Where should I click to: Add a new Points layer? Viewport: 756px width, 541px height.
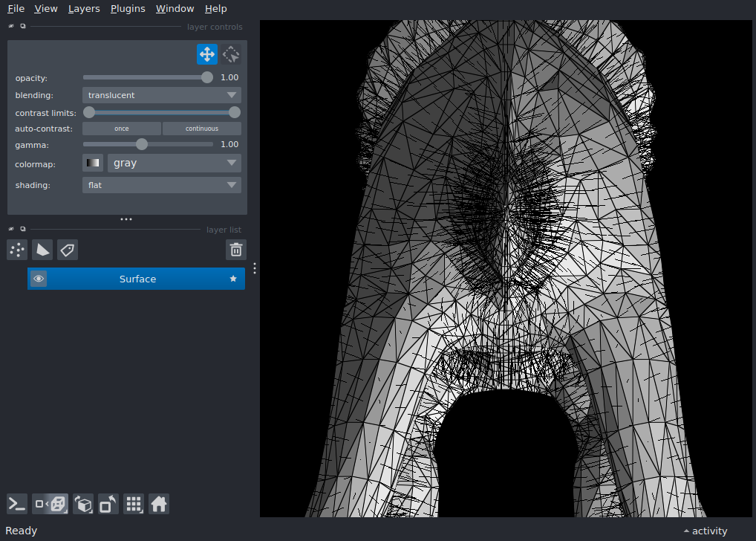[x=16, y=250]
